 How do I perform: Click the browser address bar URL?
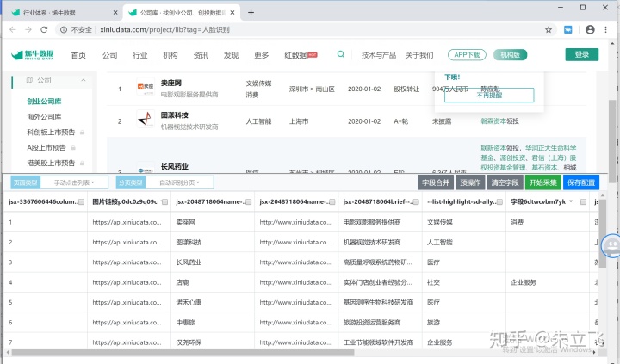(x=164, y=29)
